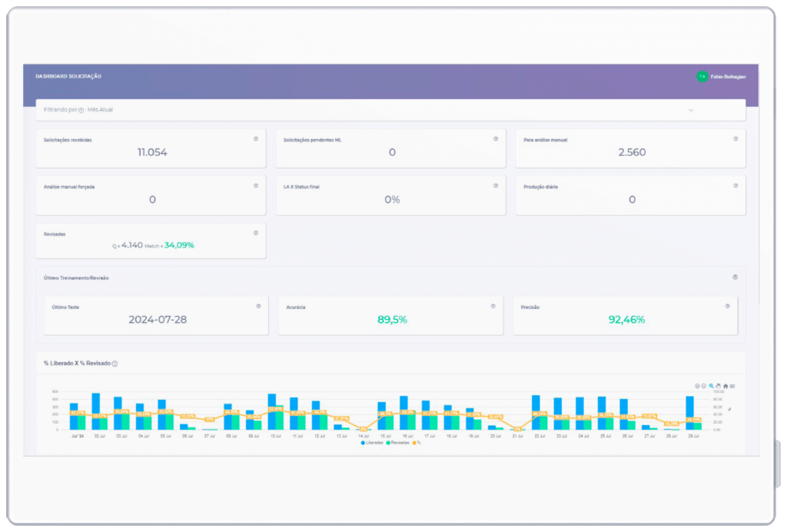Select the zoom-out icon on the chart toolbar
This screenshot has width=787, height=532.
pyautogui.click(x=704, y=385)
